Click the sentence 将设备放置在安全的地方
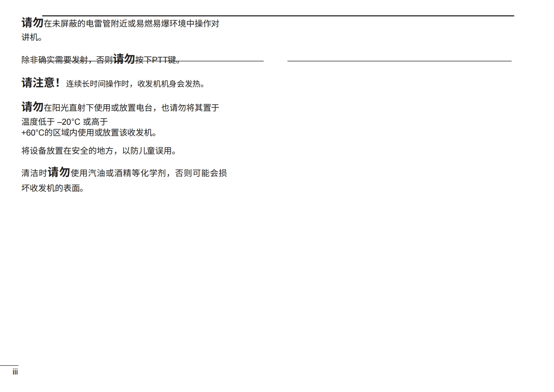This screenshot has height=392, width=554. pos(67,151)
